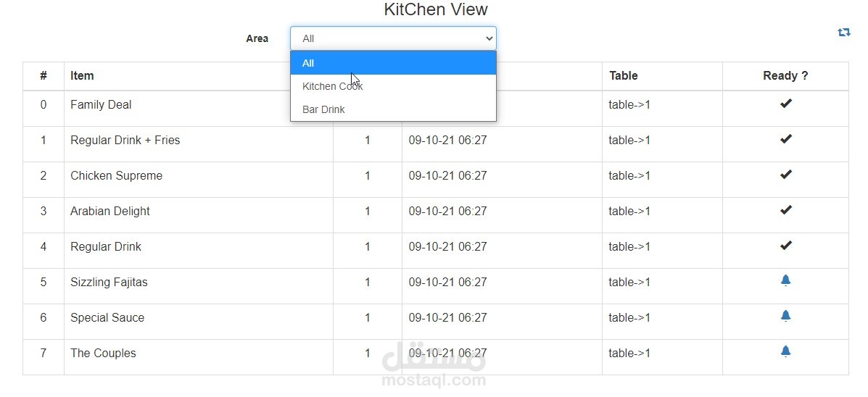This screenshot has height=397, width=868.
Task: Click table->1 cell in The Couples row
Action: [629, 353]
